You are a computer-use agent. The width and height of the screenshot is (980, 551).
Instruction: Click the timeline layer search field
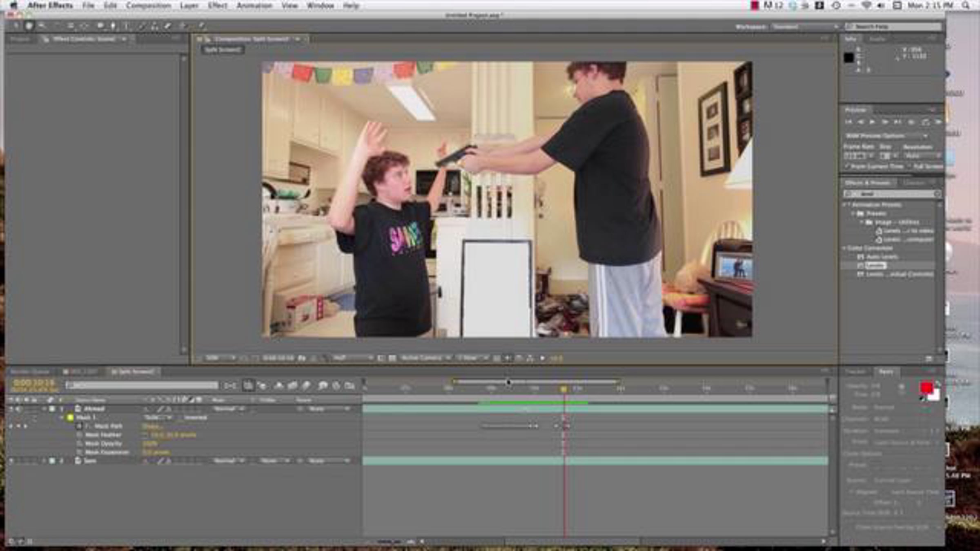tap(142, 385)
